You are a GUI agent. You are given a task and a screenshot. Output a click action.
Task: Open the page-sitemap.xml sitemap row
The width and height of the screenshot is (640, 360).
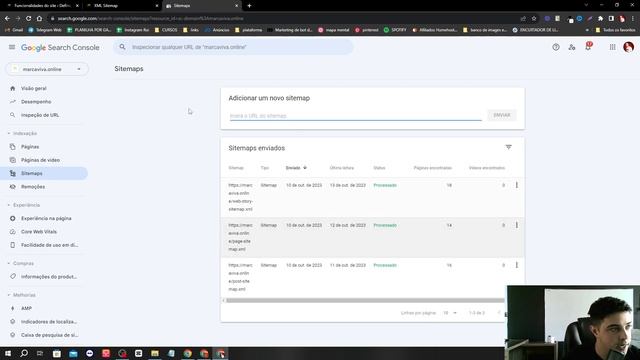(372, 237)
